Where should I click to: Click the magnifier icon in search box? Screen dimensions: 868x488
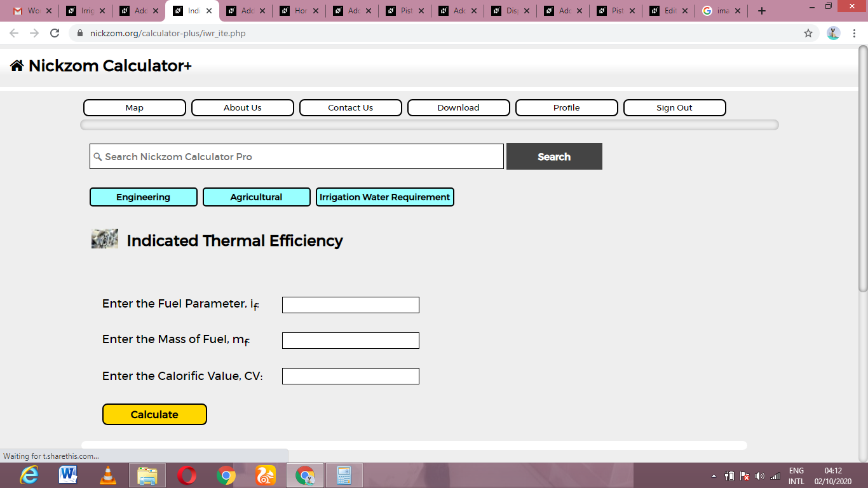click(98, 156)
